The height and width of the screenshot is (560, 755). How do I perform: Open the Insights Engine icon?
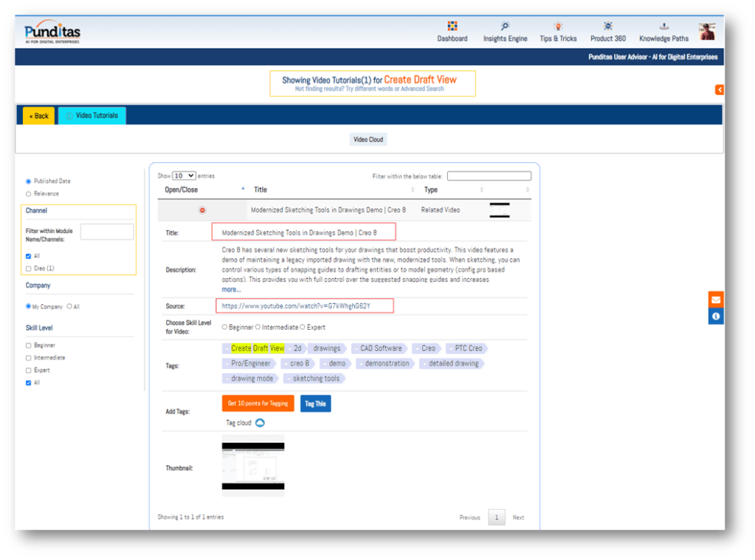[505, 27]
